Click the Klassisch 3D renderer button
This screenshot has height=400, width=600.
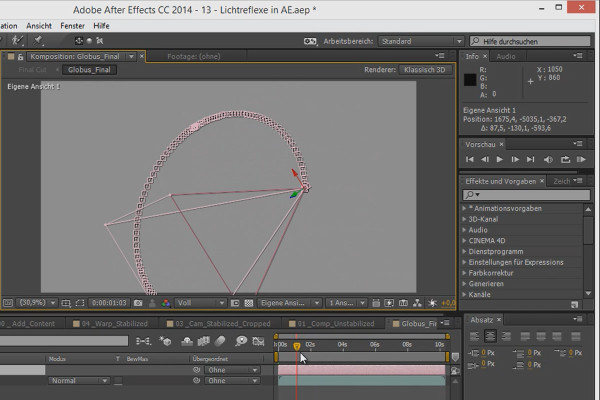point(425,70)
